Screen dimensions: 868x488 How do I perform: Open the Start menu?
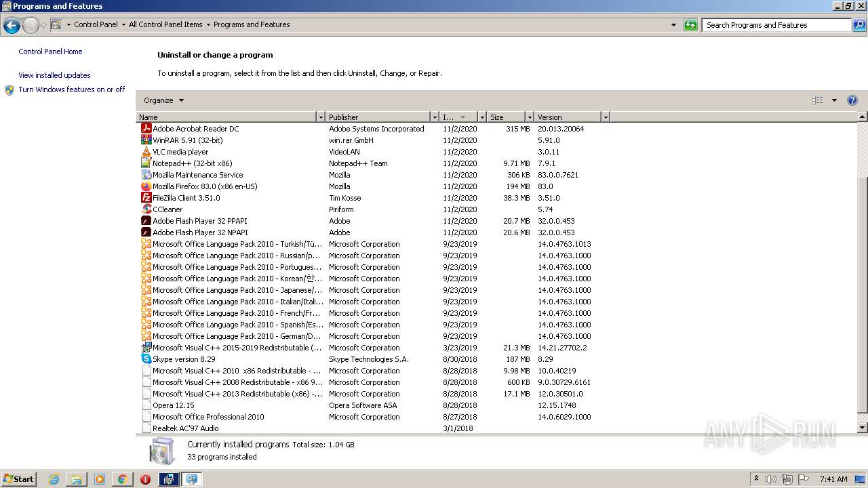(19, 479)
